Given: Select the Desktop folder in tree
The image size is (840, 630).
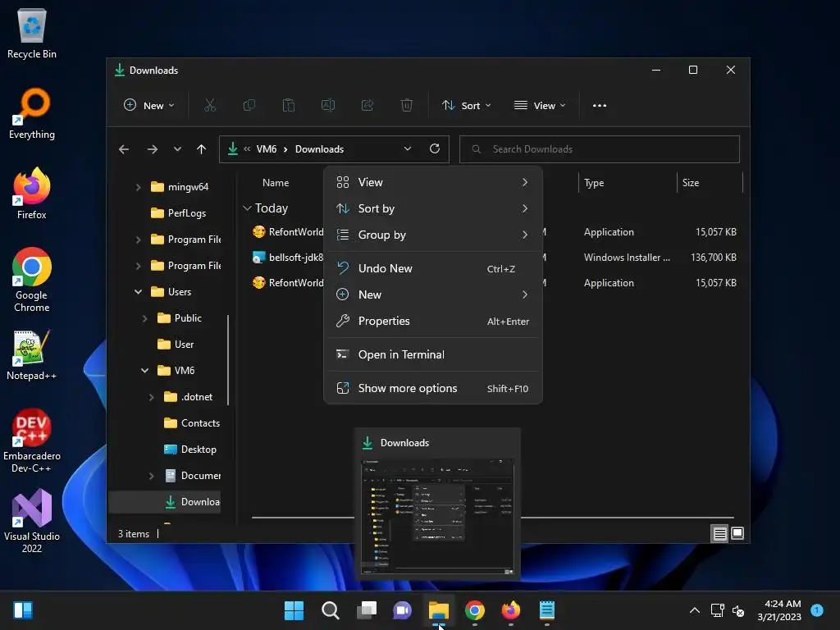Looking at the screenshot, I should point(190,450).
